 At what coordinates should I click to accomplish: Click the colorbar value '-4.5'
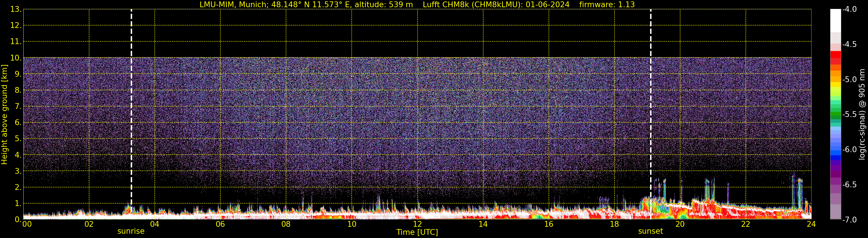[x=850, y=44]
